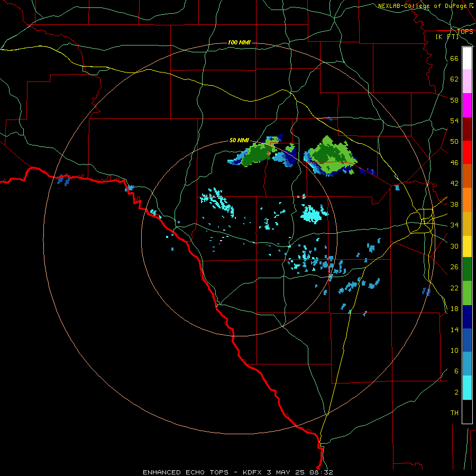Click the black TH threshold swatch
Screen dimensions: 476x476
pos(467,411)
